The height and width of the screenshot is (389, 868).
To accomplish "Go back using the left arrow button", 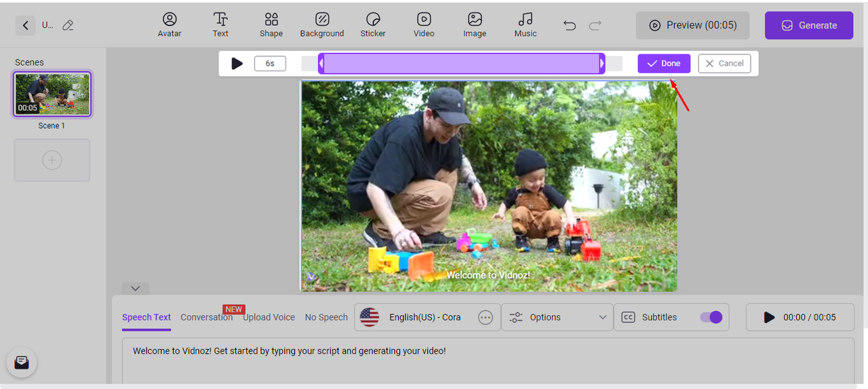I will pyautogui.click(x=26, y=25).
